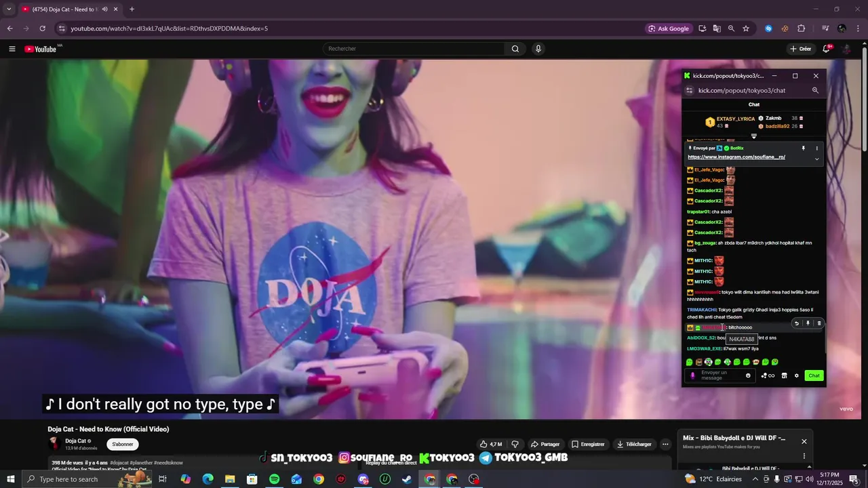Focus the Envoyer un message field

tap(722, 375)
